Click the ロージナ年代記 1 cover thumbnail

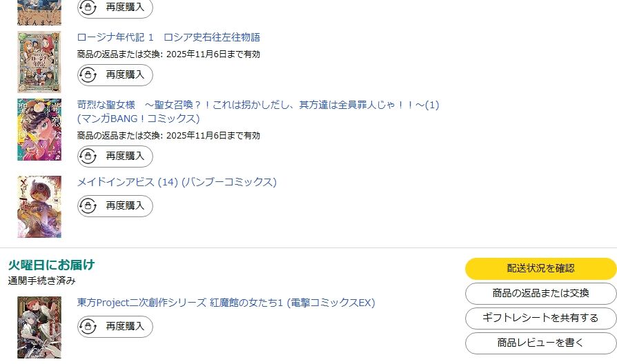(39, 62)
